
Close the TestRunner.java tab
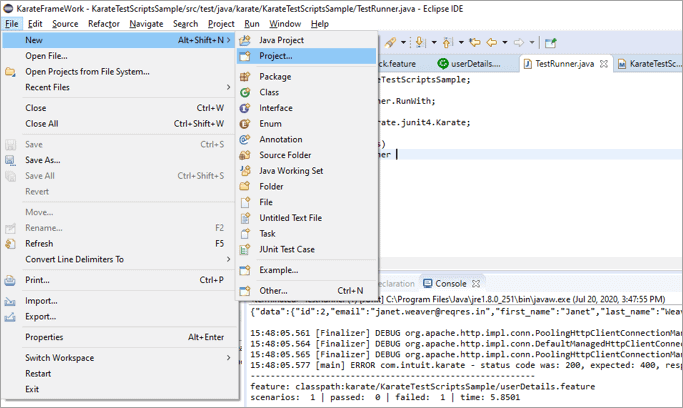[x=604, y=64]
